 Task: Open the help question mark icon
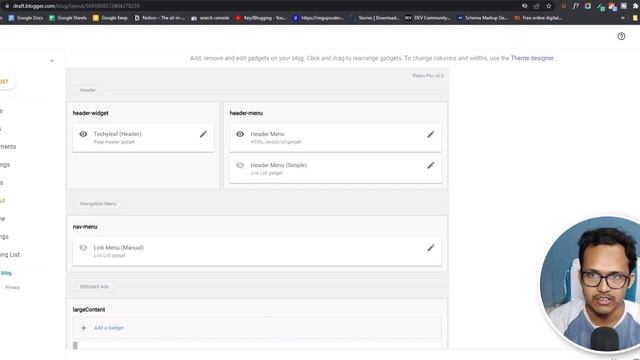621,36
